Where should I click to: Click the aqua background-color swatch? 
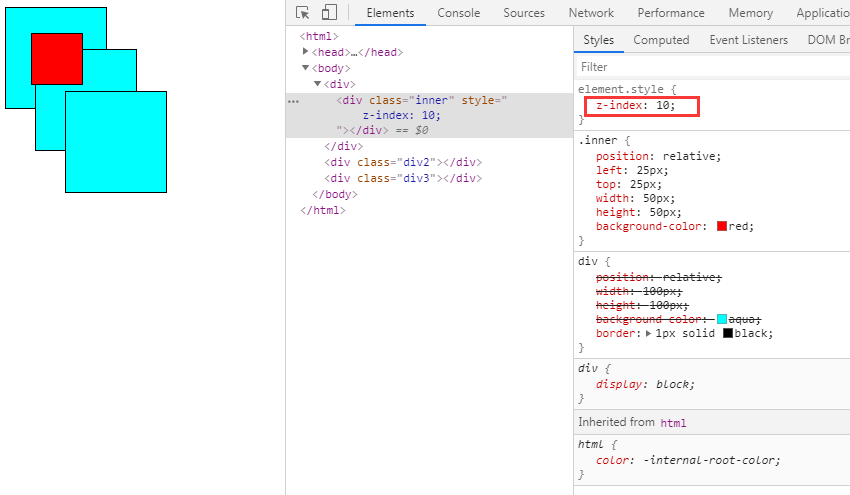click(x=722, y=319)
